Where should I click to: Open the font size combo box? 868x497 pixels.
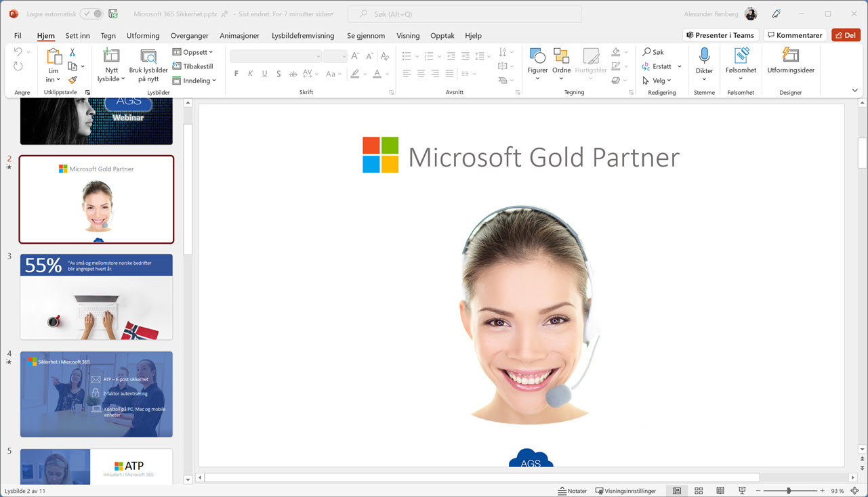(x=335, y=56)
